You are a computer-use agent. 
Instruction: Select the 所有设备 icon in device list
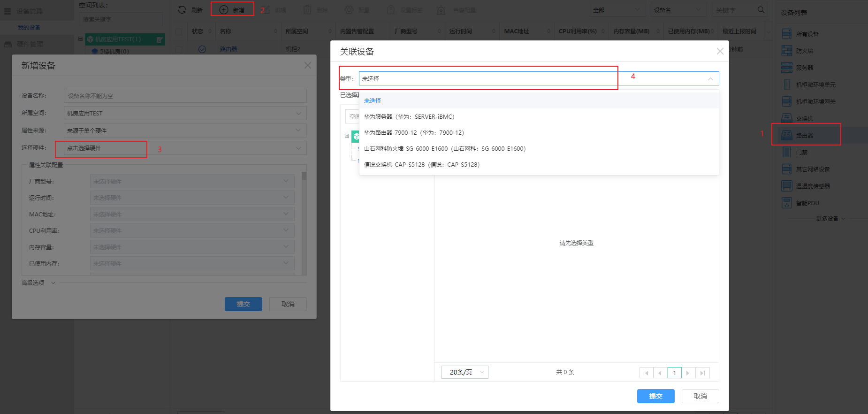click(787, 34)
